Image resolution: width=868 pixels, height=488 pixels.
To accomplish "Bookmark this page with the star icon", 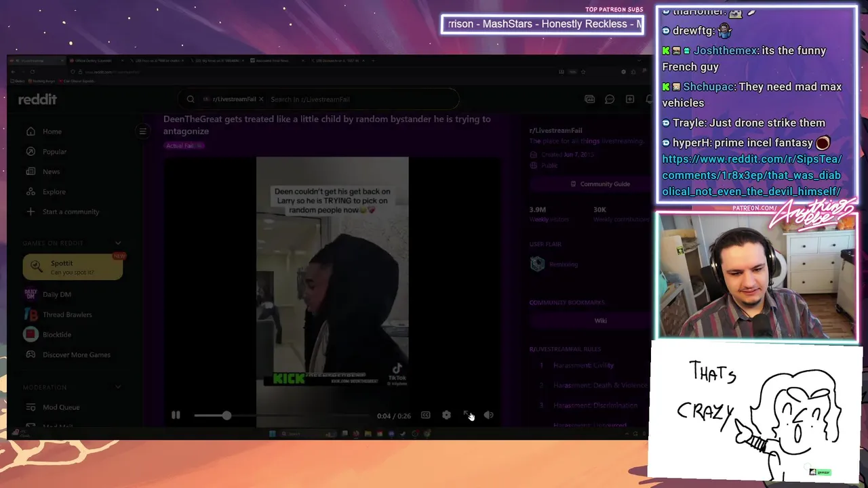I will tap(583, 72).
